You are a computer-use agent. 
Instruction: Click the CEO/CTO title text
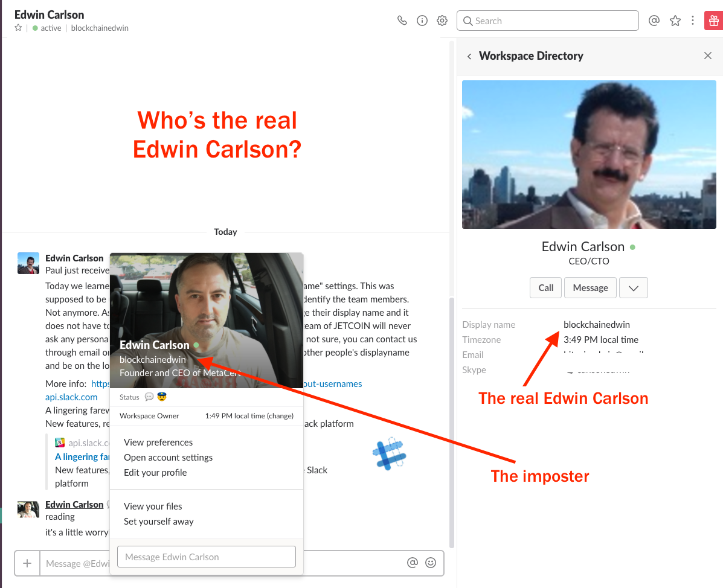pos(589,261)
